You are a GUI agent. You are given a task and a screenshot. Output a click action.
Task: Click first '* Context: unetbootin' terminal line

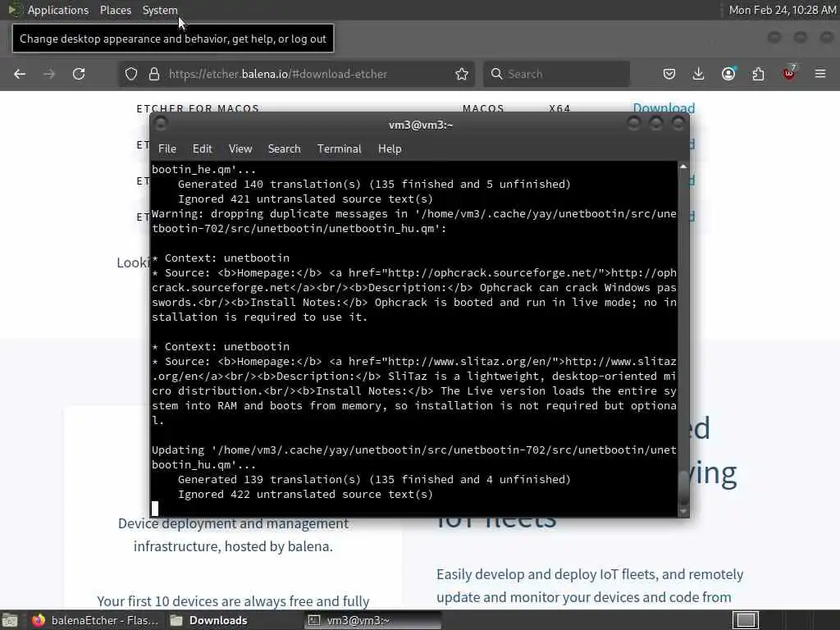click(221, 258)
